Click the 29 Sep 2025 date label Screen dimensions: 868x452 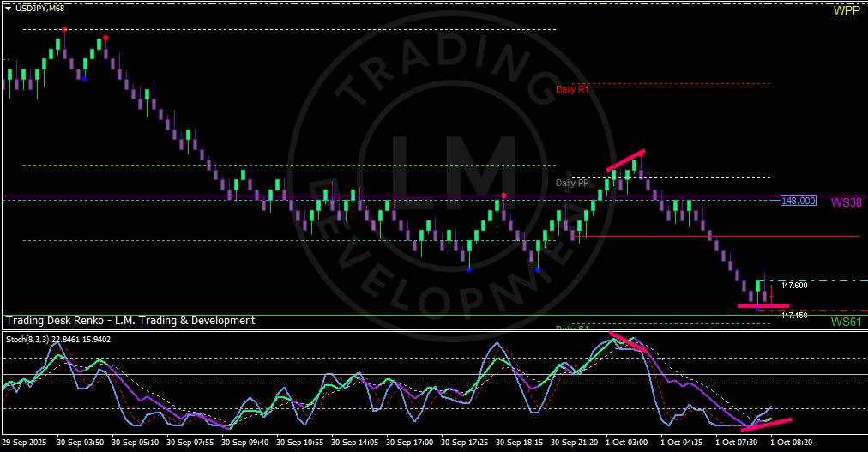[24, 443]
